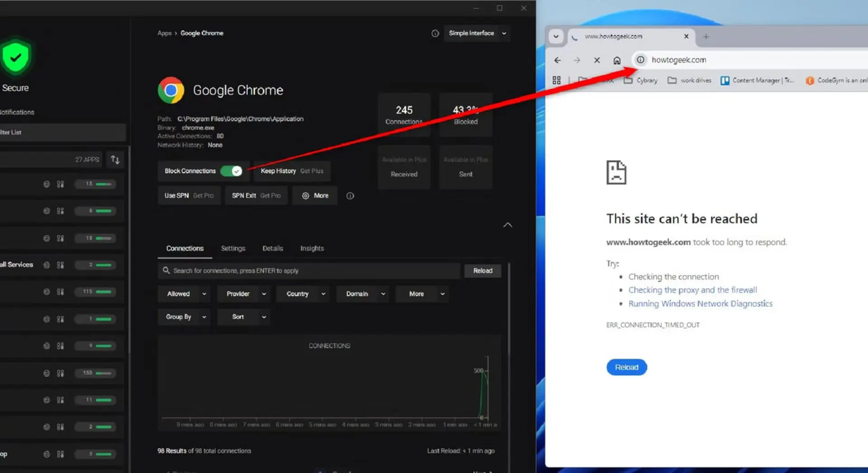
Task: Click the Chrome home button
Action: tap(617, 60)
